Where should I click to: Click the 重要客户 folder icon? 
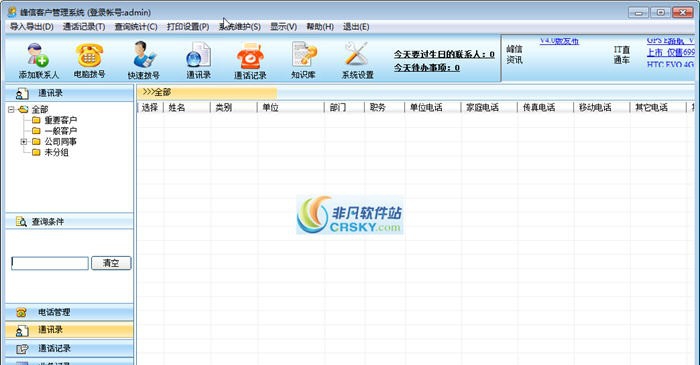click(36, 120)
